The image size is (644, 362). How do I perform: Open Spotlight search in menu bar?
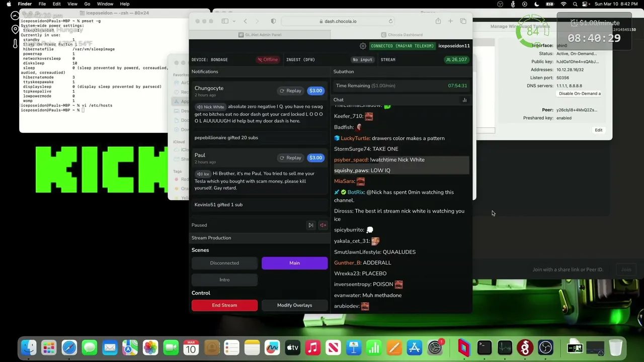(575, 4)
